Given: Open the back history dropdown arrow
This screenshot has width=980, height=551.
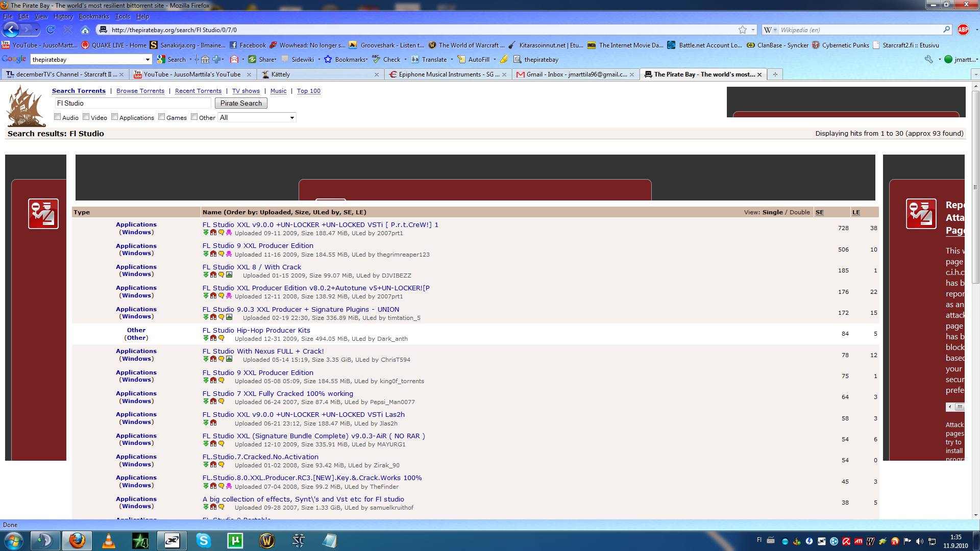Looking at the screenshot, I should coord(36,30).
